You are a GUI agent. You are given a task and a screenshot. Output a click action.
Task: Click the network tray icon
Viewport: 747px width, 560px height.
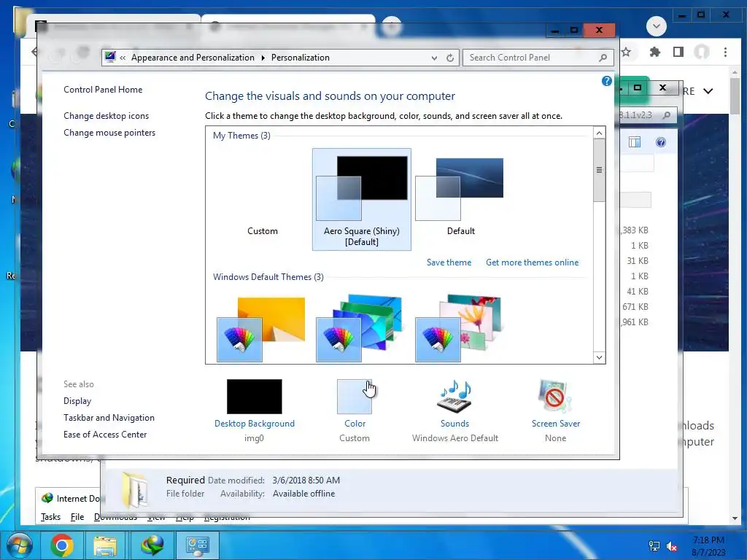pos(654,546)
